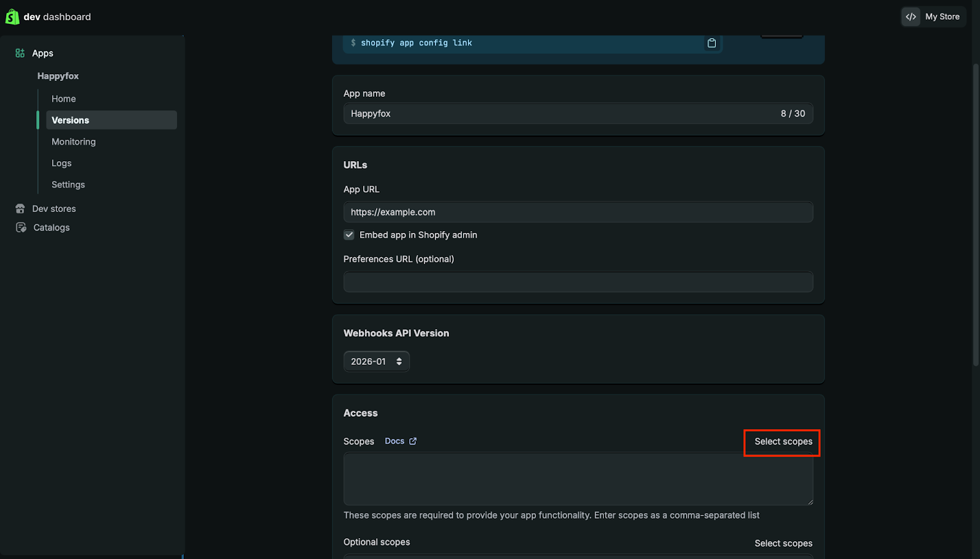This screenshot has width=980, height=559.
Task: Toggle Embed app in Shopify admin checkbox
Action: coord(349,235)
